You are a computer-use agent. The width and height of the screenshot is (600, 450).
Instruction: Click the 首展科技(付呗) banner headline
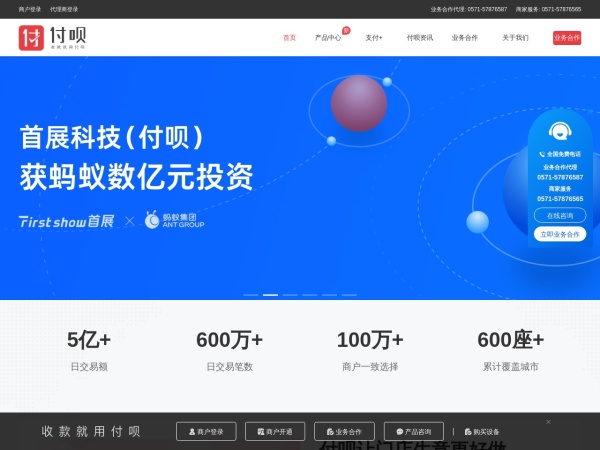[x=111, y=137]
